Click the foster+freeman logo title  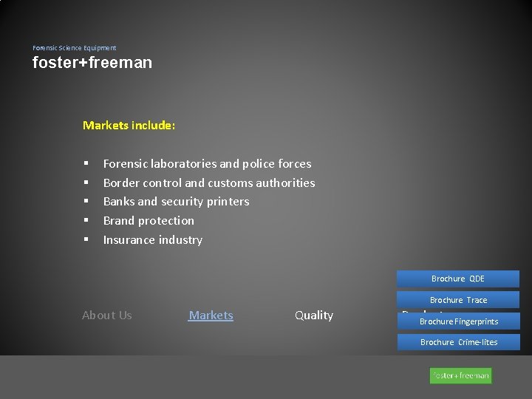(92, 62)
